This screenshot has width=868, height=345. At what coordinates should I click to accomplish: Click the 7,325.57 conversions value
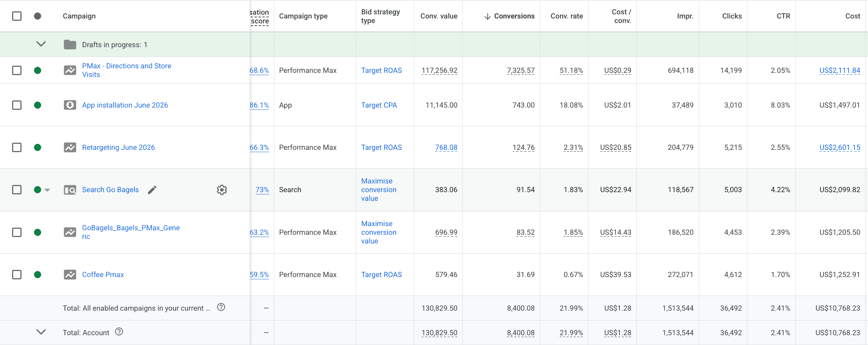coord(521,70)
